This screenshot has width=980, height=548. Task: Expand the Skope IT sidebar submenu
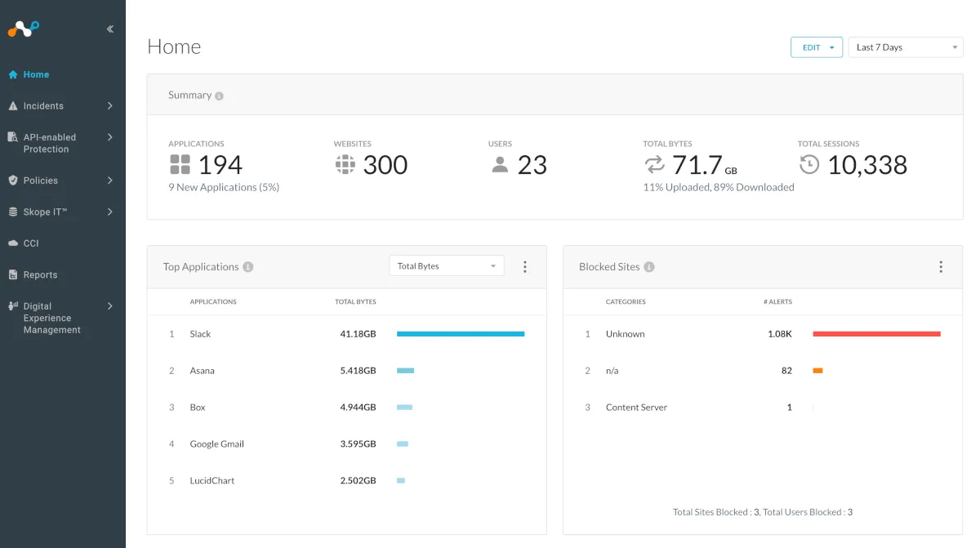(x=109, y=212)
